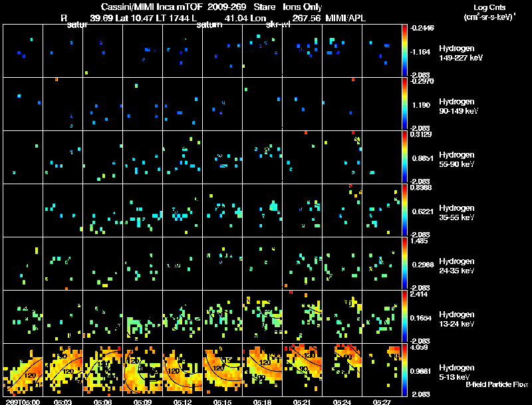
Task: Open the 5-13 keV image panel at 05:03
Action: 63,370
